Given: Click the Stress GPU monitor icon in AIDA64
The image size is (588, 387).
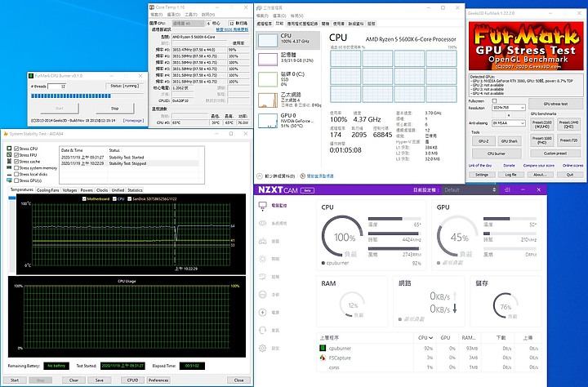Looking at the screenshot, I should click(9, 180).
